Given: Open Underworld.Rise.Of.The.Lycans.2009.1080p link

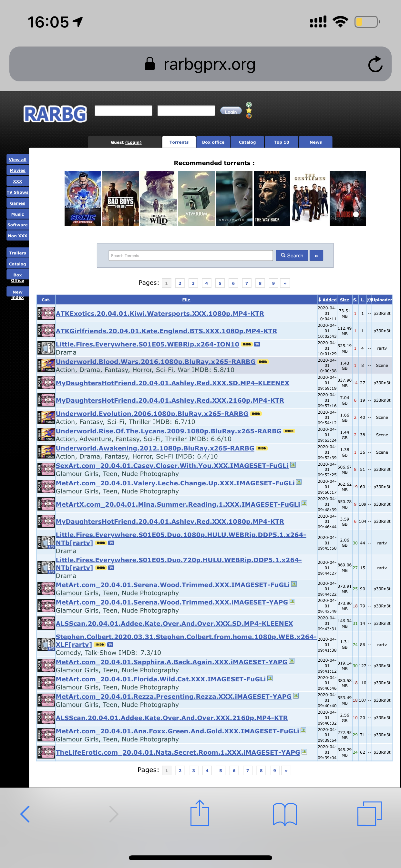Looking at the screenshot, I should tap(169, 431).
